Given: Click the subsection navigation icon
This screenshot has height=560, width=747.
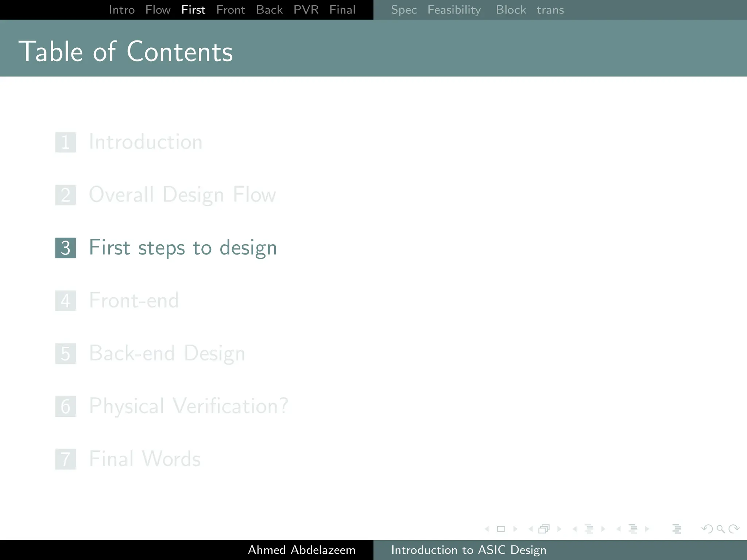Looking at the screenshot, I should pos(589,529).
